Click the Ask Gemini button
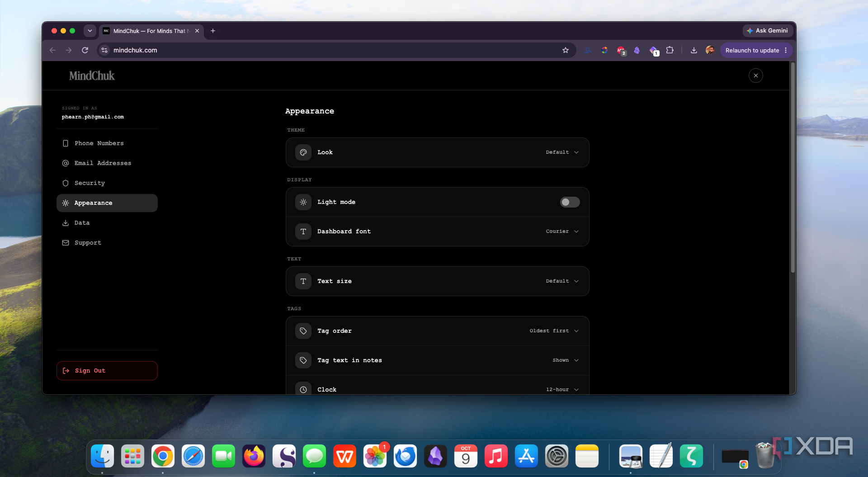868x477 pixels. point(767,31)
